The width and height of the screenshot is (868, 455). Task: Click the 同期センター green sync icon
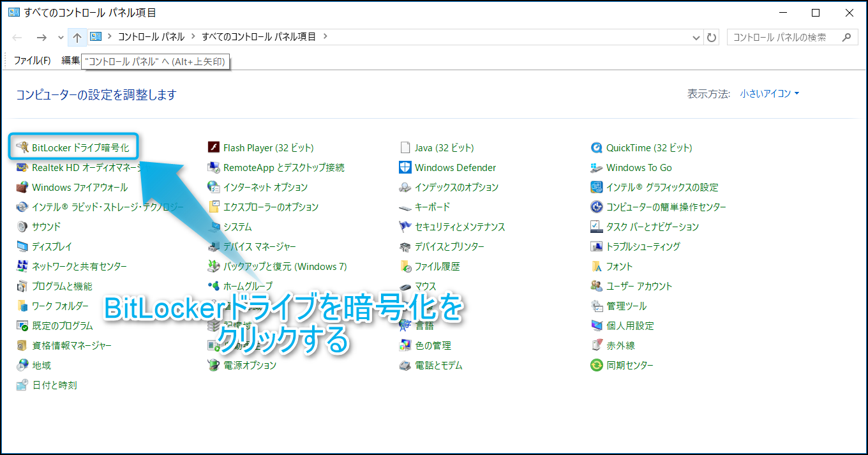pos(596,366)
